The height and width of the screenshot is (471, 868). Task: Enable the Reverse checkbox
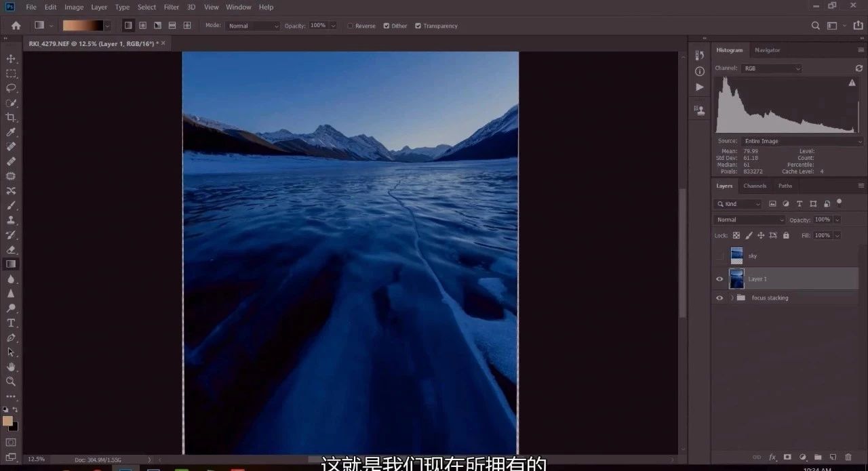coord(351,26)
